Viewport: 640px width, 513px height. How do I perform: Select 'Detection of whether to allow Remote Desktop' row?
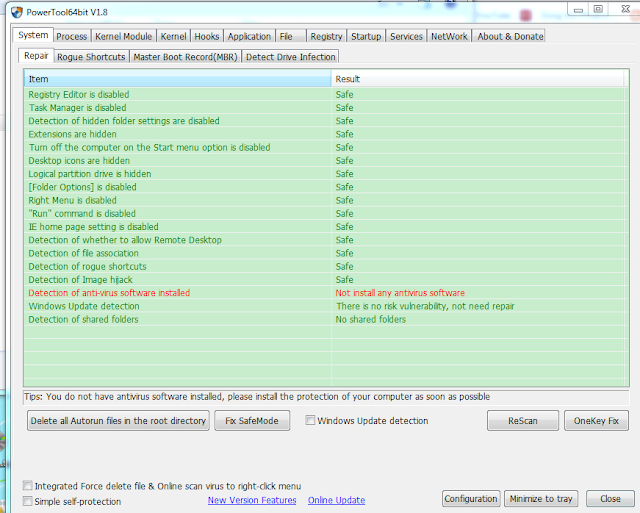pos(324,240)
